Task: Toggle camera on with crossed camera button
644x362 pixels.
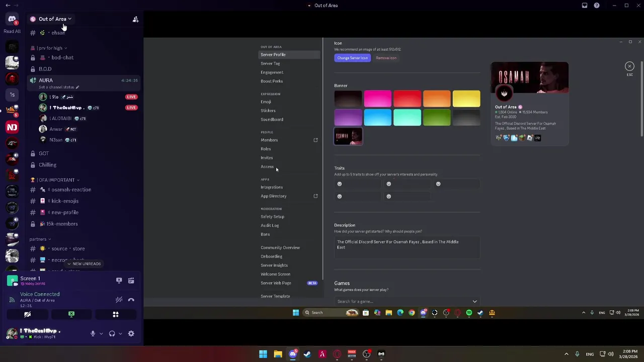Action: tap(27, 314)
